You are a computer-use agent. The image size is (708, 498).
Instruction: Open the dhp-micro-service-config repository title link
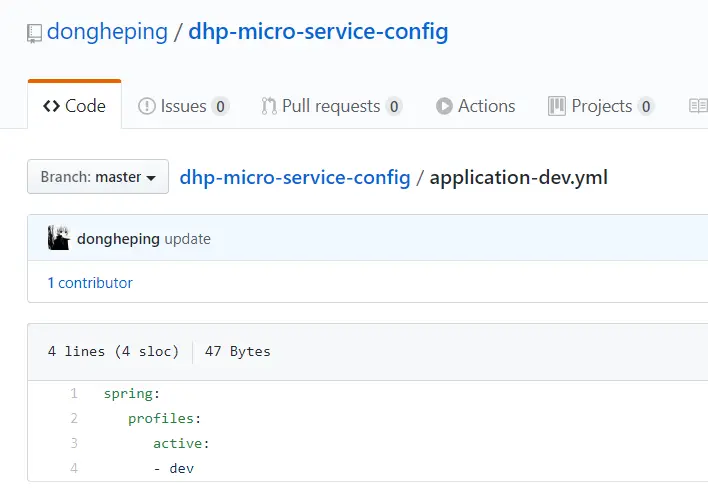[318, 32]
